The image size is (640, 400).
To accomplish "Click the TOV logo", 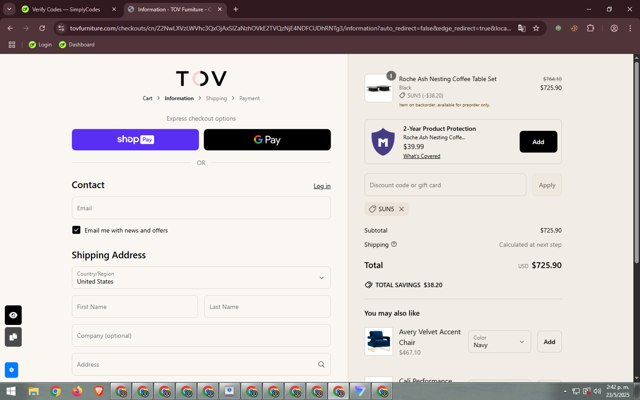I will (x=201, y=78).
